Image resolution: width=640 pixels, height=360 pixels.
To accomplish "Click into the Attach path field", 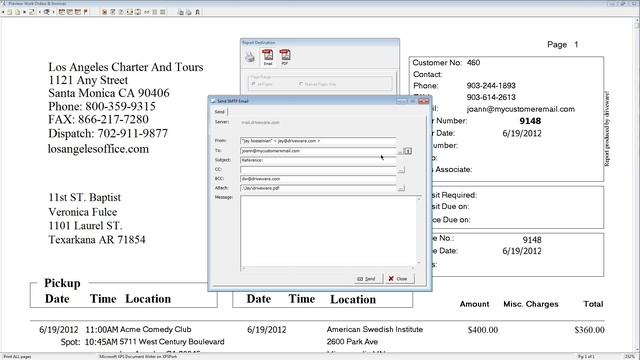I will coord(318,188).
